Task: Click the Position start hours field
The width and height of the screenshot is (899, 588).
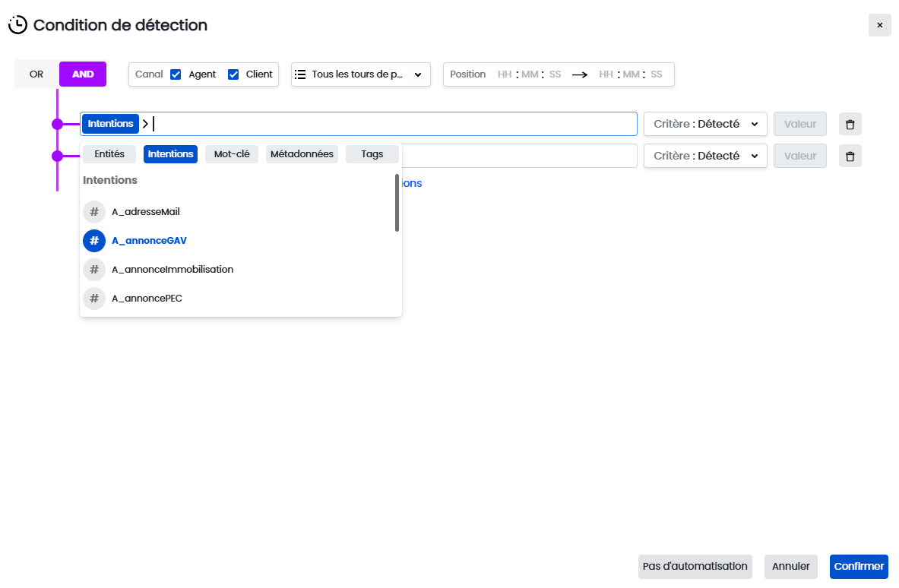Action: pyautogui.click(x=505, y=74)
